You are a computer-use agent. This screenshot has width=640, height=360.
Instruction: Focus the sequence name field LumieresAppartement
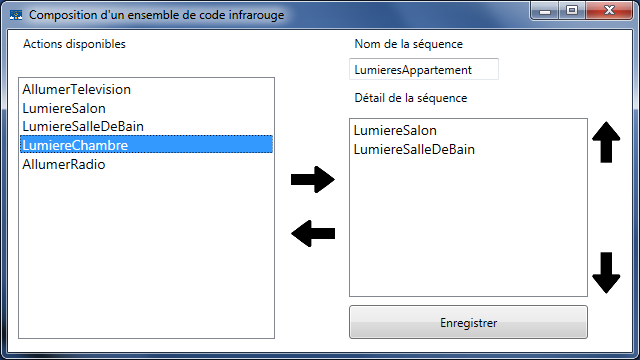tap(424, 69)
